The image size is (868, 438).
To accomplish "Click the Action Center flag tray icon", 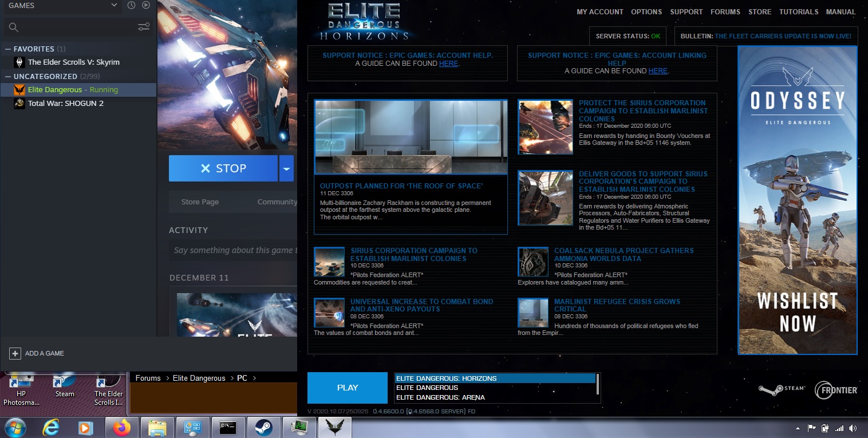I will (811, 428).
